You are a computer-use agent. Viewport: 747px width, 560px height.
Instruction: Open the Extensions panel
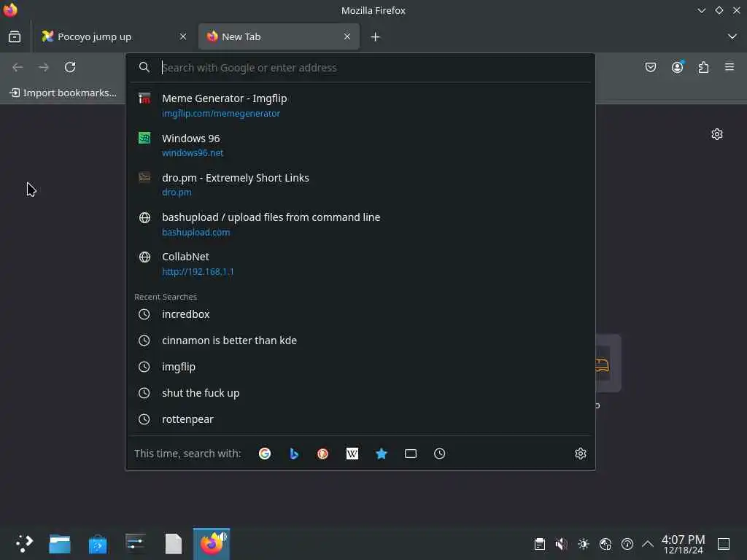click(703, 67)
